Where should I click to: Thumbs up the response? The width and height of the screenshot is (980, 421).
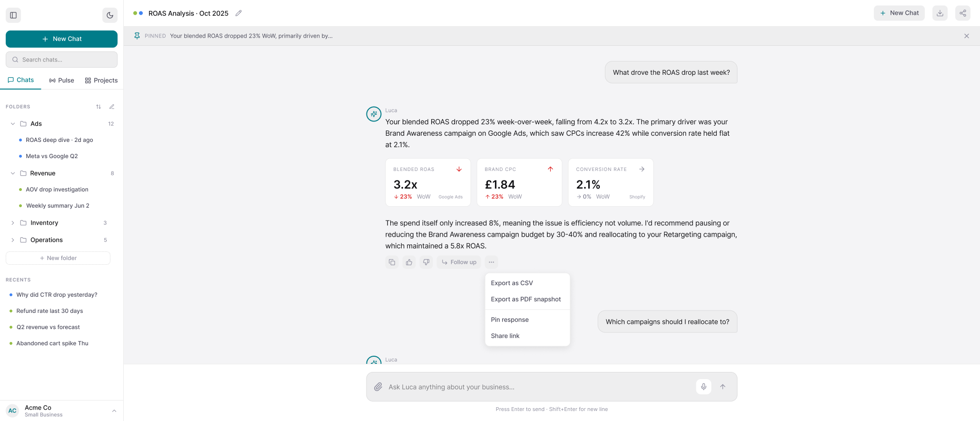tap(409, 262)
